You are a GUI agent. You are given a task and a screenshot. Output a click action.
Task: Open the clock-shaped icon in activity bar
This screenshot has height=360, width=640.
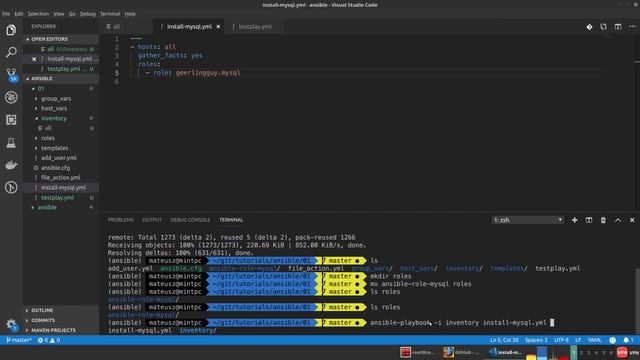[11, 187]
